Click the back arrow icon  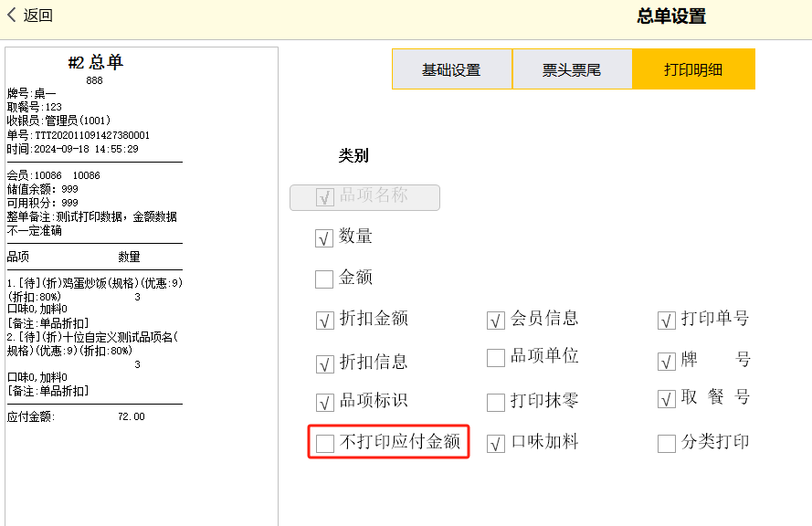coord(12,15)
